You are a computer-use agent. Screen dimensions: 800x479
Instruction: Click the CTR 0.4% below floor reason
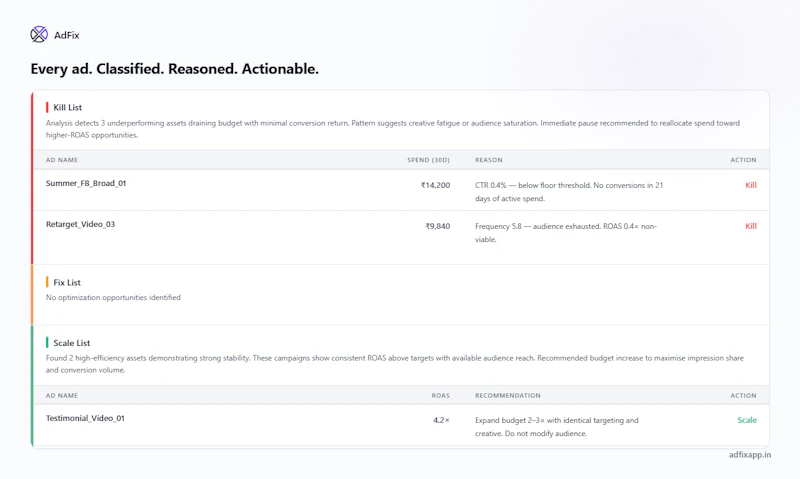[569, 192]
